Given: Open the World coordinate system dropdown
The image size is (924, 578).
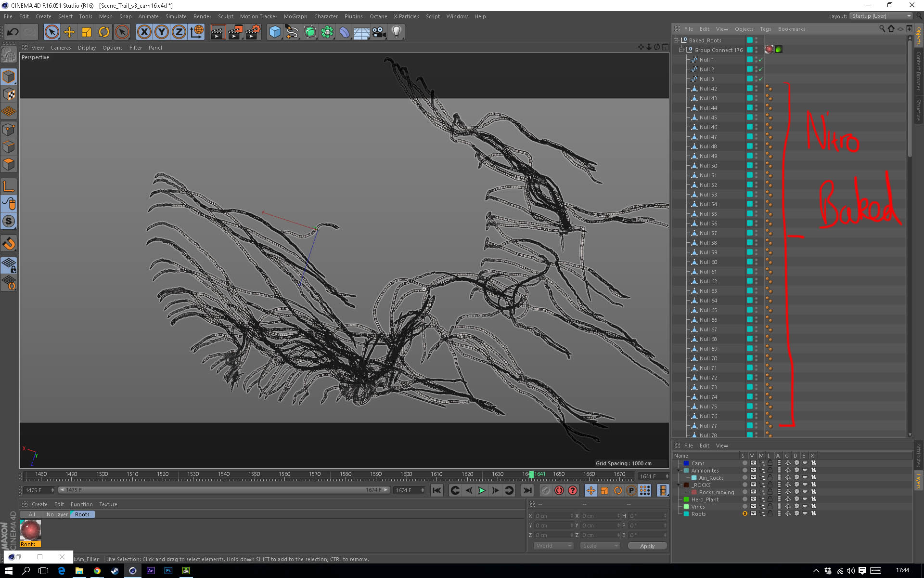Looking at the screenshot, I should click(553, 546).
